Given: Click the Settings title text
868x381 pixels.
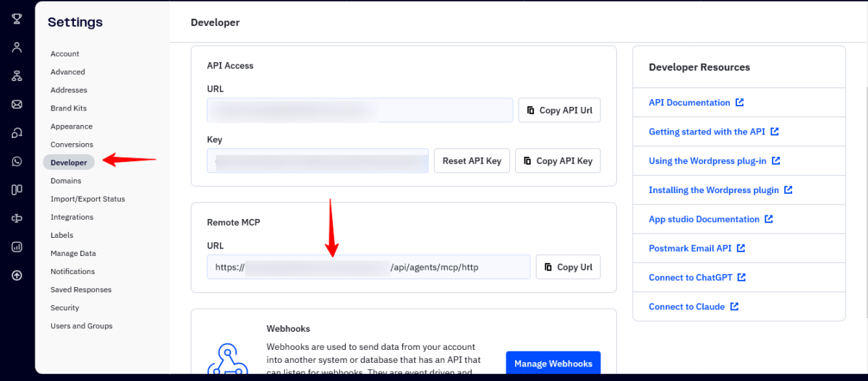Looking at the screenshot, I should (75, 22).
